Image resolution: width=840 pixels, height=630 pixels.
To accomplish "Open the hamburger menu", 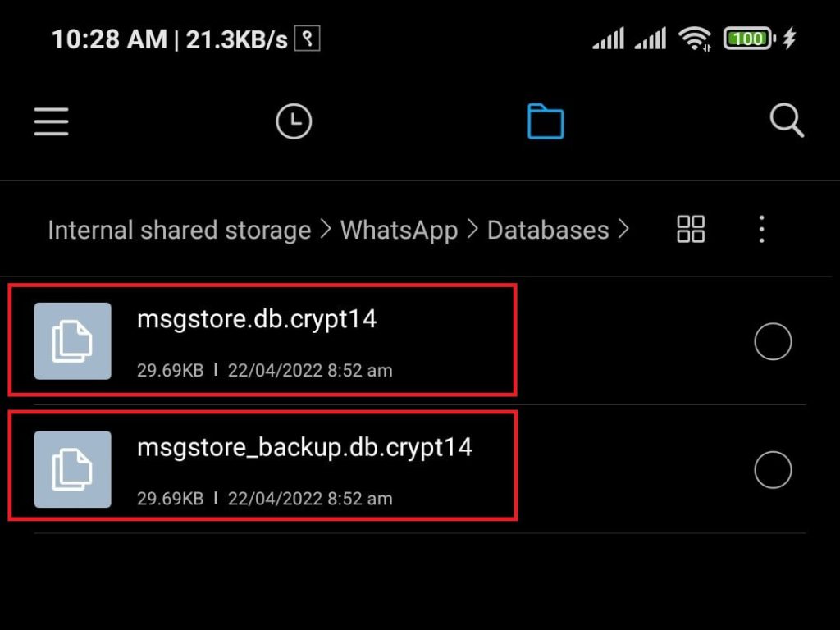I will pyautogui.click(x=52, y=121).
